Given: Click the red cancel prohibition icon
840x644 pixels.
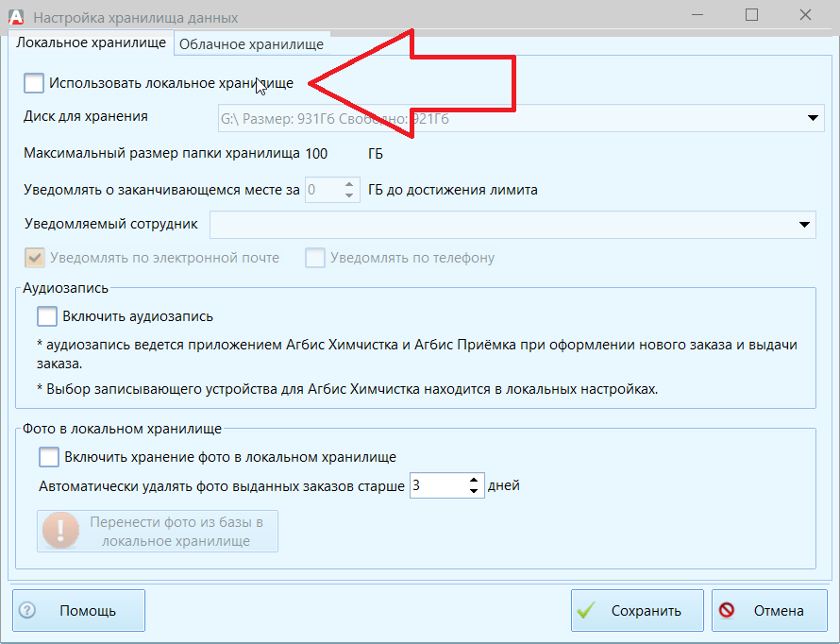Looking at the screenshot, I should click(x=727, y=610).
